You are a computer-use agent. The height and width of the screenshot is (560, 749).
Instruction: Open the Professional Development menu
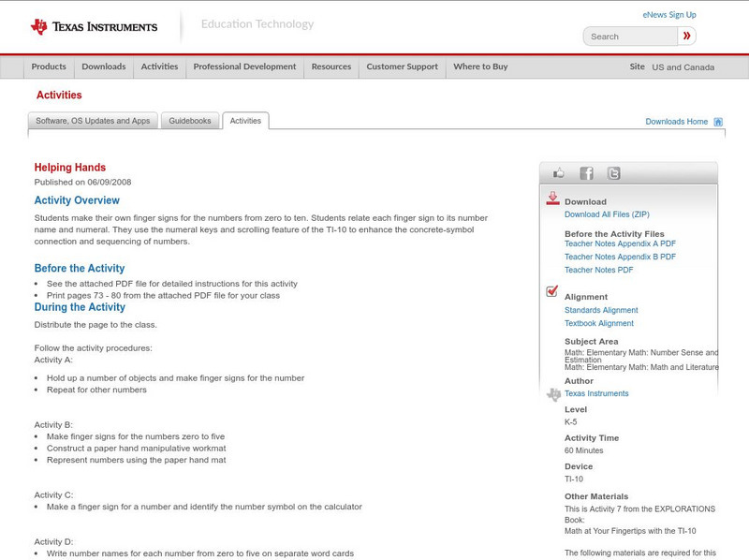pyautogui.click(x=244, y=67)
